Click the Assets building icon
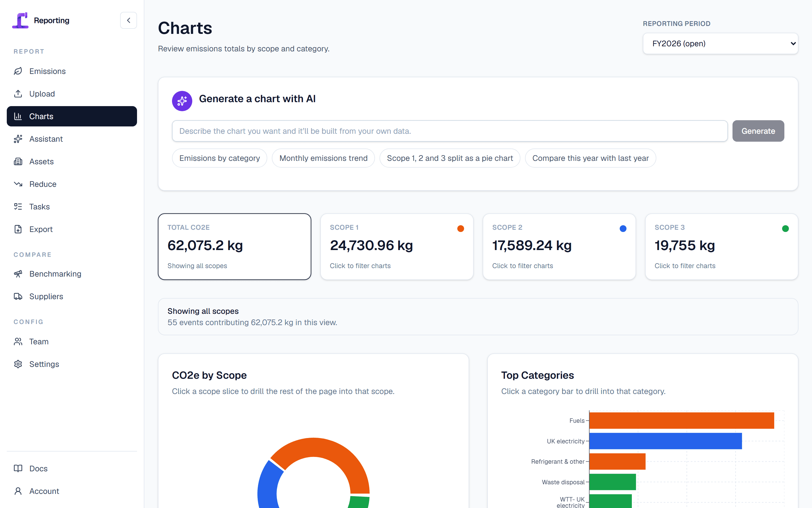The height and width of the screenshot is (508, 812). coord(18,162)
